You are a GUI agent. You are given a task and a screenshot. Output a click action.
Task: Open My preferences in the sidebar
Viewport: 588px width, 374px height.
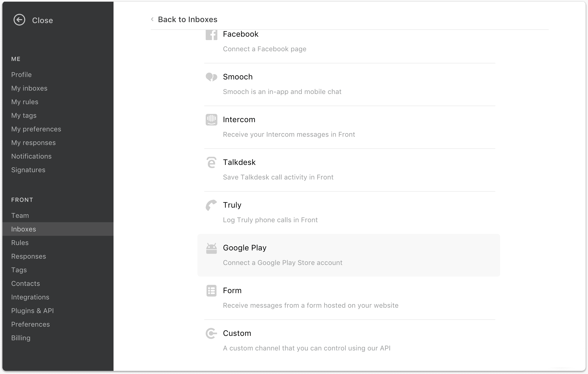pyautogui.click(x=36, y=129)
